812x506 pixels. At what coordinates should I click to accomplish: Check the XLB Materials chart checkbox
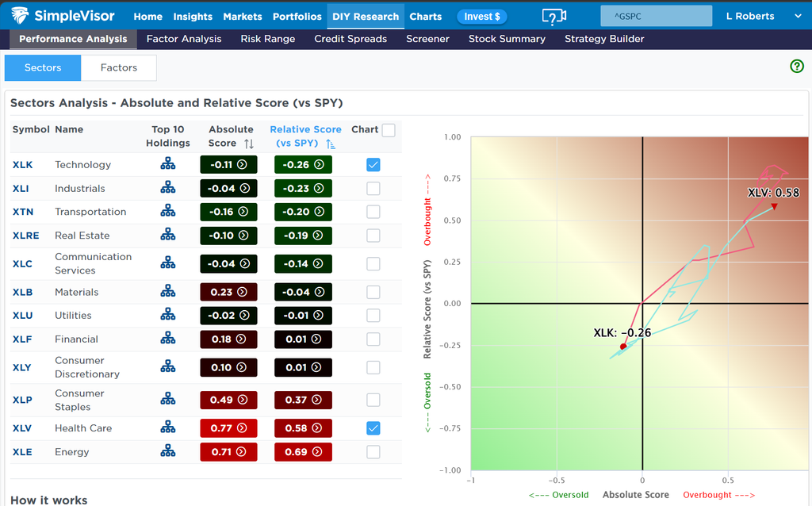click(373, 292)
